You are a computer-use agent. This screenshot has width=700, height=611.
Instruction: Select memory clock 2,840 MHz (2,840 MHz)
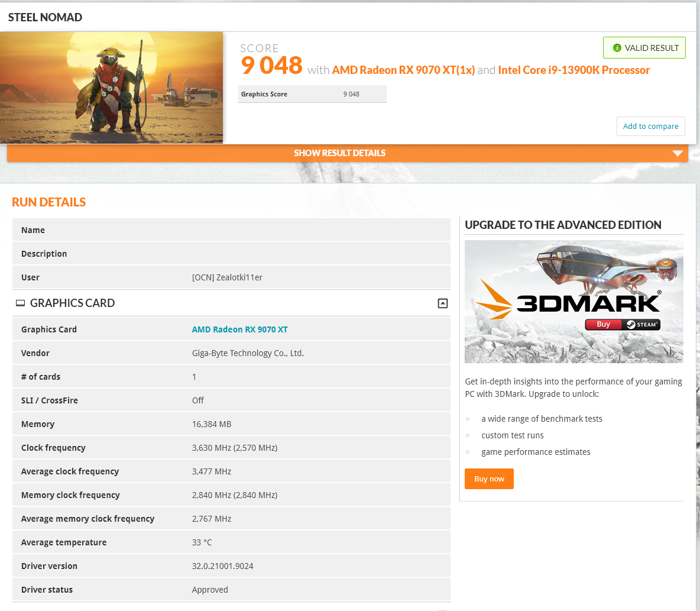tap(234, 495)
